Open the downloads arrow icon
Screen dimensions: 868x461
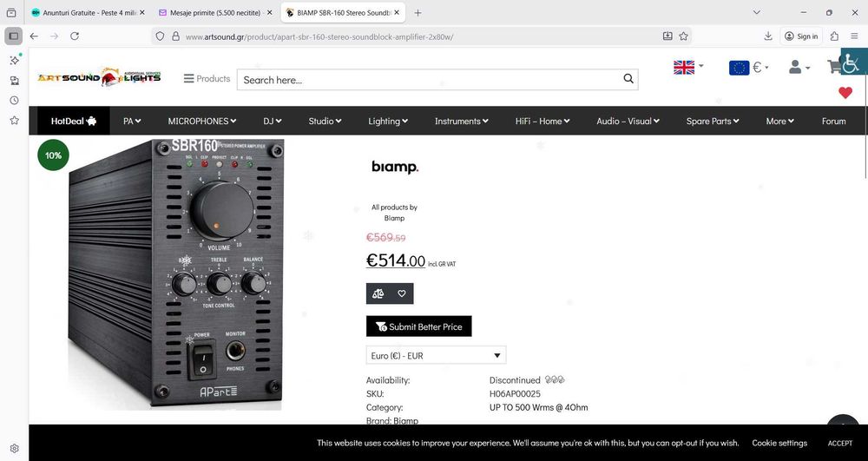[x=768, y=36]
